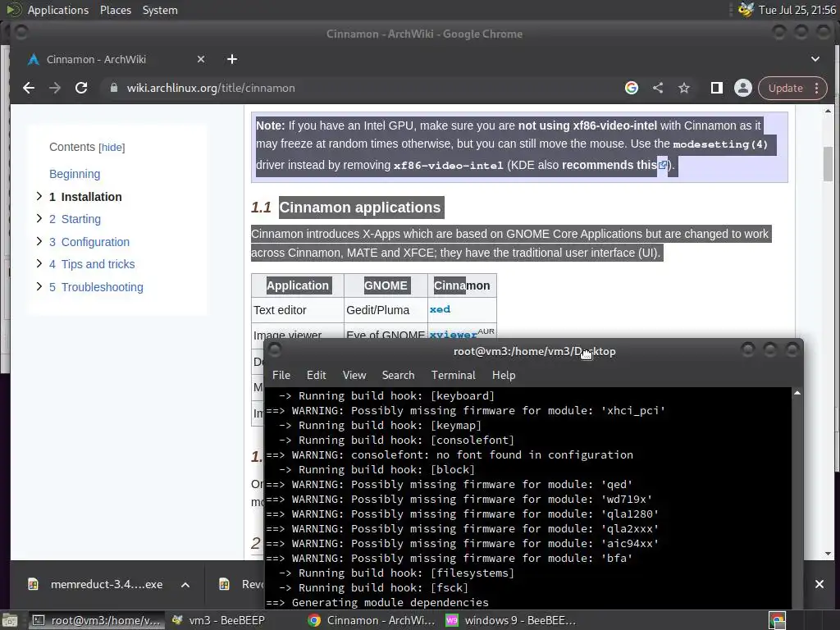840x630 pixels.
Task: Open the Google icon in the address bar
Action: pyautogui.click(x=632, y=88)
